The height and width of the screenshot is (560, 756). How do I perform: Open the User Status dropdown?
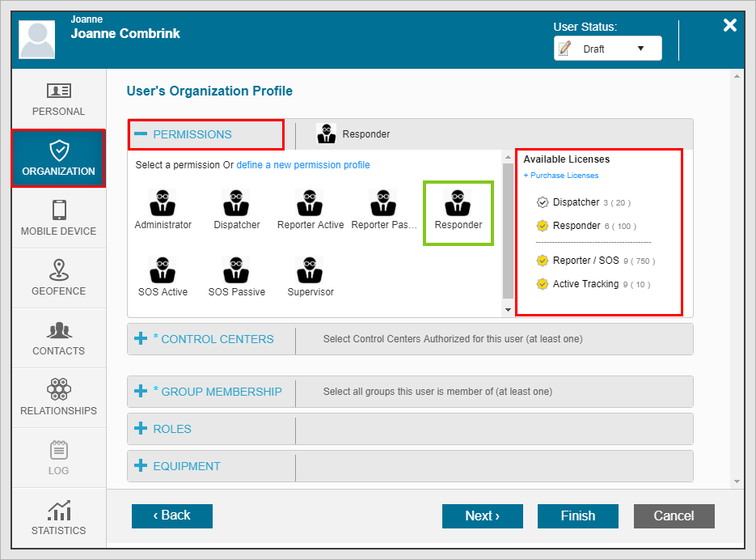pos(607,49)
